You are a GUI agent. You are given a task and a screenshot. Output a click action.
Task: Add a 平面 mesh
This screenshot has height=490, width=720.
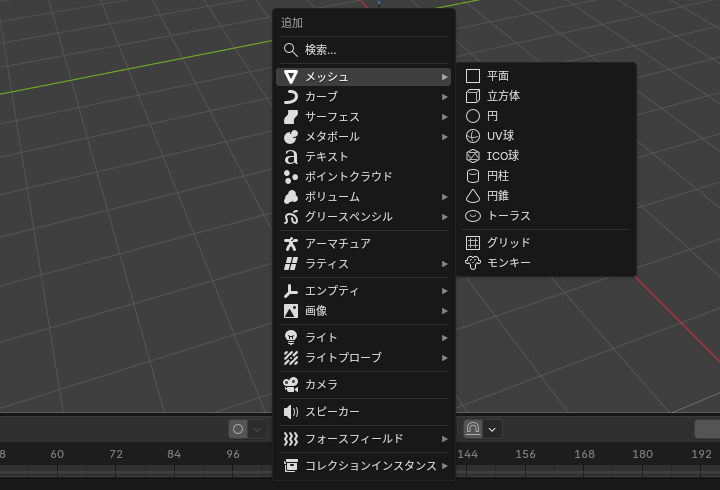[546, 76]
